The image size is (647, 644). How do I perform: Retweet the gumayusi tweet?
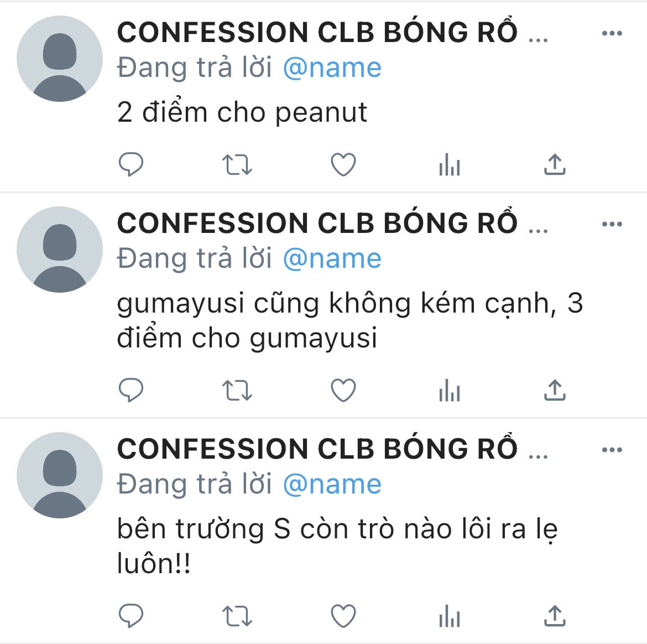pyautogui.click(x=237, y=390)
